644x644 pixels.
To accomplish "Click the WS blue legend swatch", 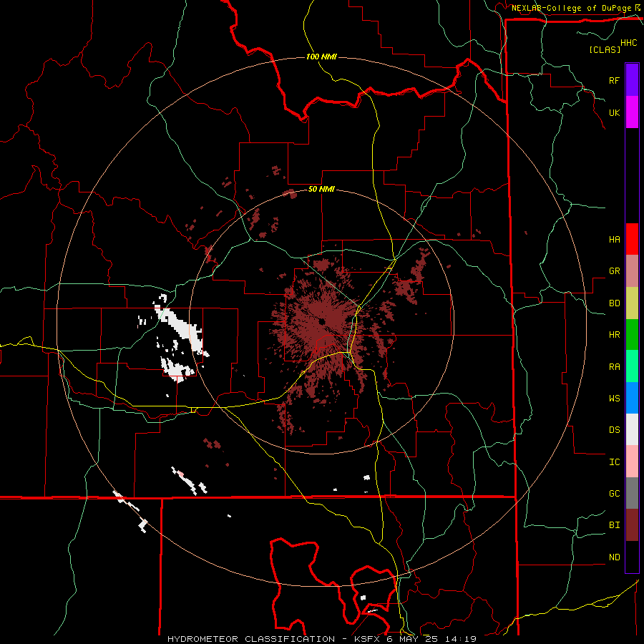I will (632, 398).
